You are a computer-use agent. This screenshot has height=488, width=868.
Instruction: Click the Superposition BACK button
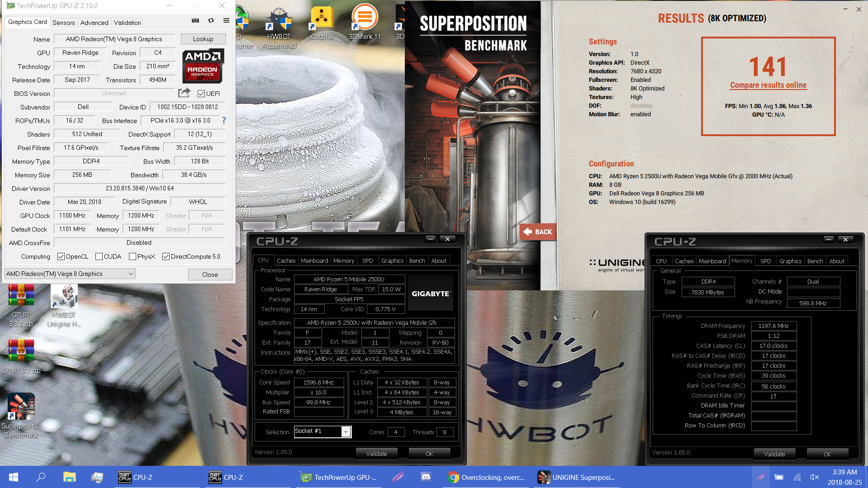click(x=538, y=232)
